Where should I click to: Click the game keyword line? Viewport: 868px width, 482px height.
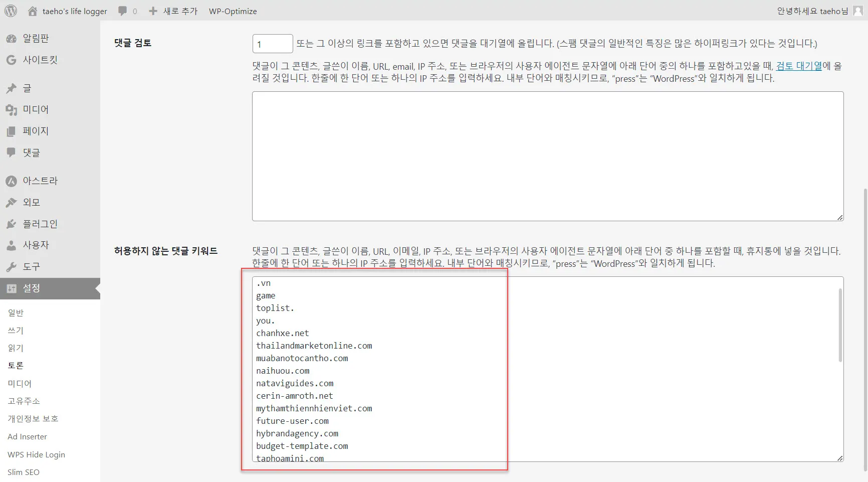coord(266,296)
